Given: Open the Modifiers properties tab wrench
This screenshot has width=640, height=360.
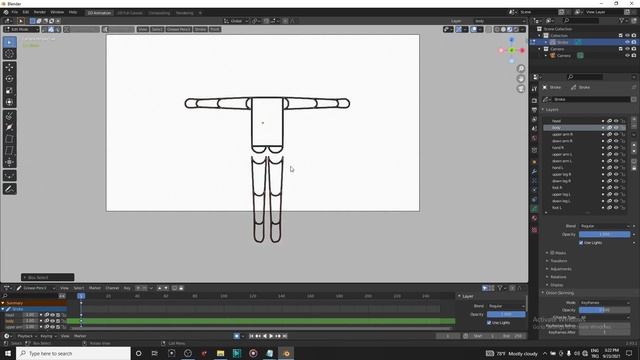Looking at the screenshot, I should click(x=534, y=172).
